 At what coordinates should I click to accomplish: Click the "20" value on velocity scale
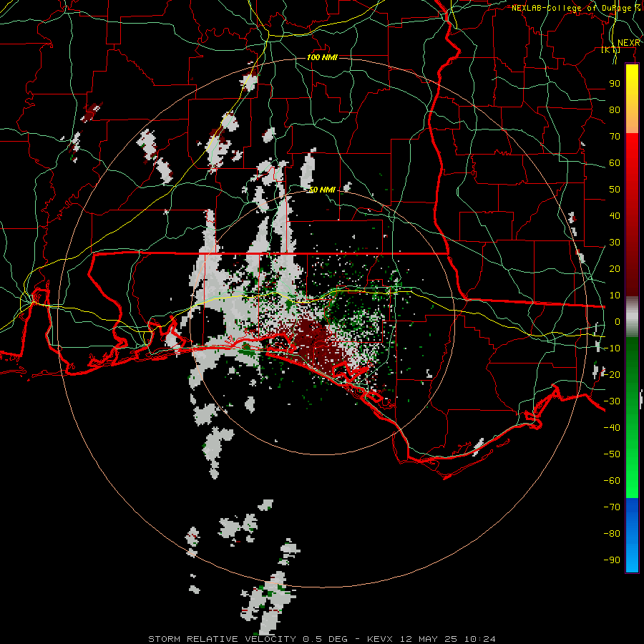coord(615,269)
